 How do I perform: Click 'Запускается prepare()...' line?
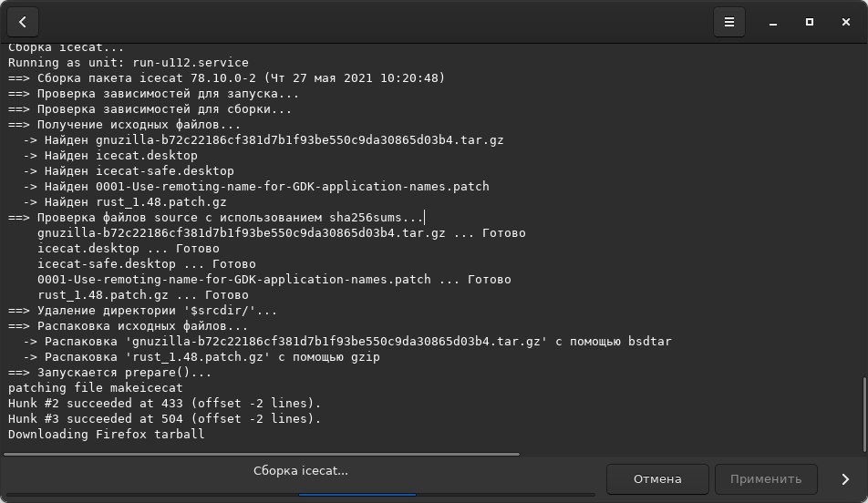pyautogui.click(x=109, y=373)
